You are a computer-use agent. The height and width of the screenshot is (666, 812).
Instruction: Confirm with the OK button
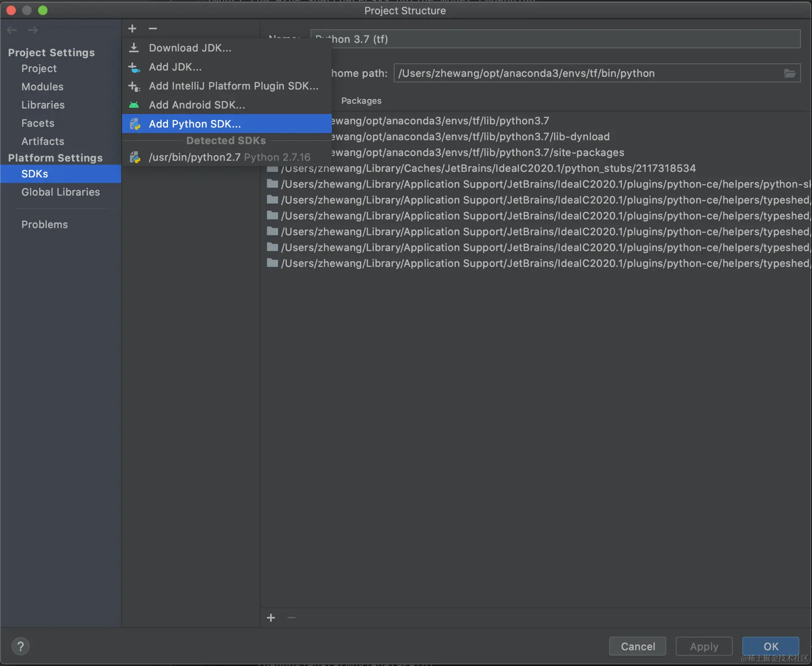click(770, 646)
